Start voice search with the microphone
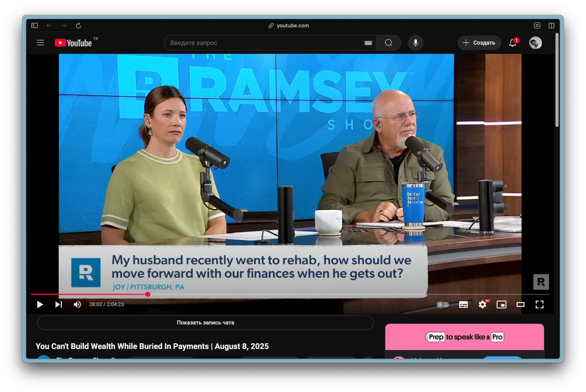 [x=416, y=43]
